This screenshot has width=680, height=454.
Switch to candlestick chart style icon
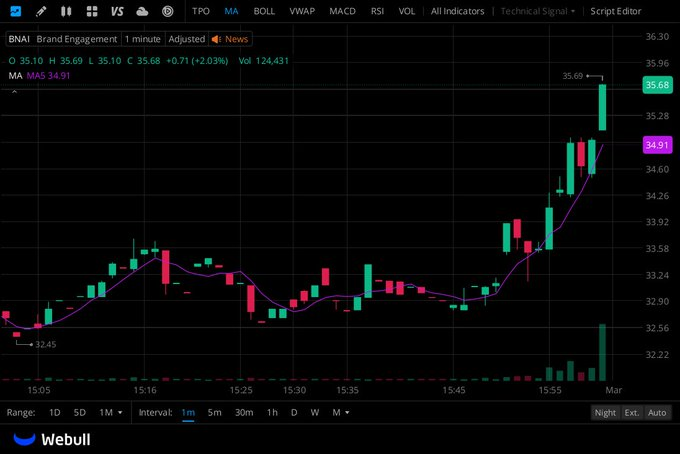click(66, 11)
